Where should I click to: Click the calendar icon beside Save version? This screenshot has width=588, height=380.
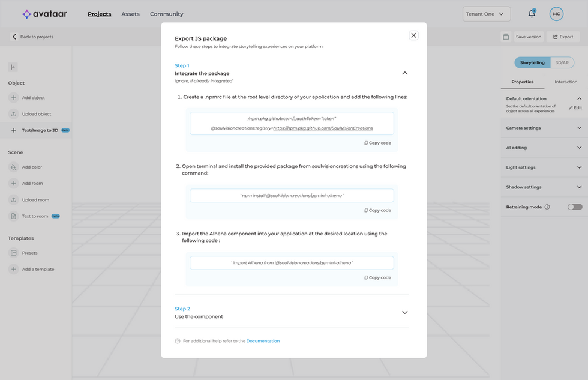click(506, 37)
